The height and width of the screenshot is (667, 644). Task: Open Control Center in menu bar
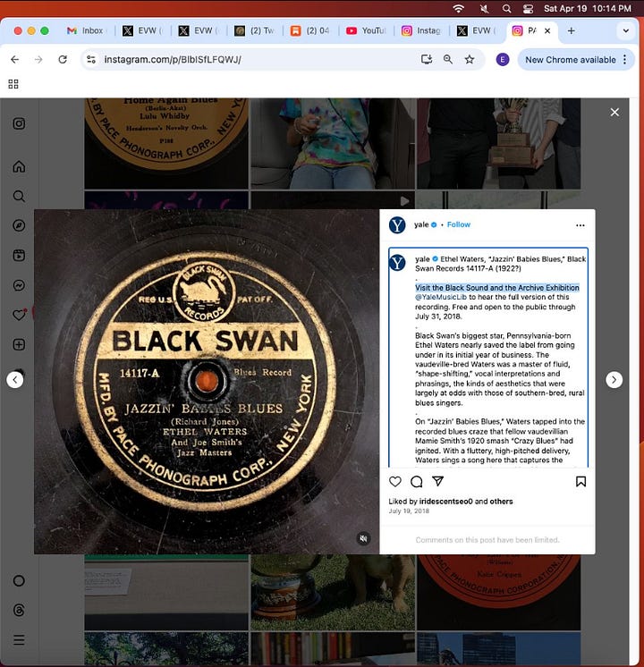click(x=529, y=9)
